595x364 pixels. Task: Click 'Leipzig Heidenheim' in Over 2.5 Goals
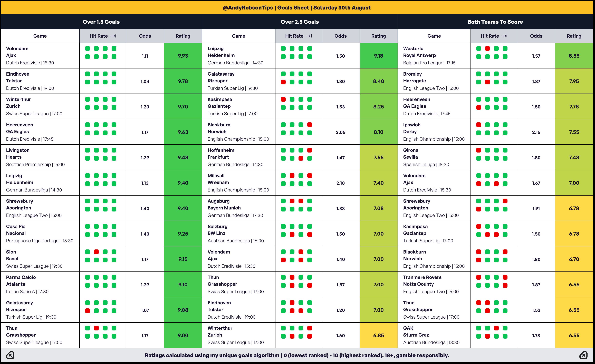click(x=239, y=56)
